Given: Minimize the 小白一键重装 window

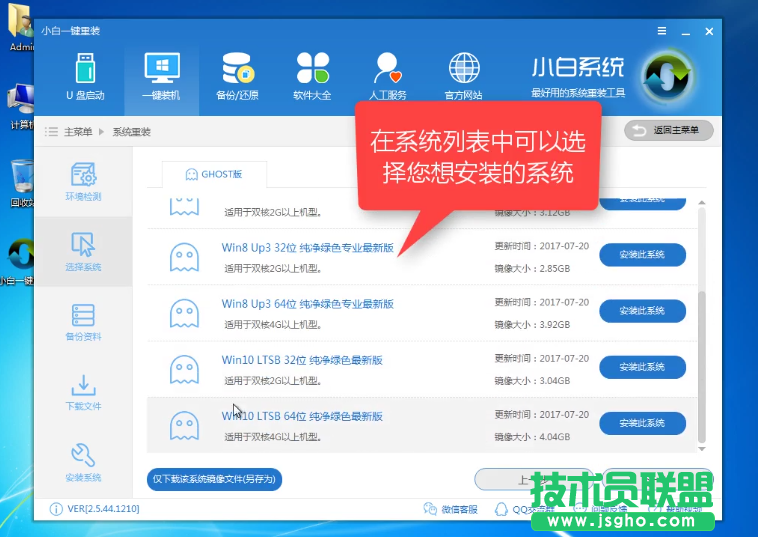Looking at the screenshot, I should click(685, 32).
